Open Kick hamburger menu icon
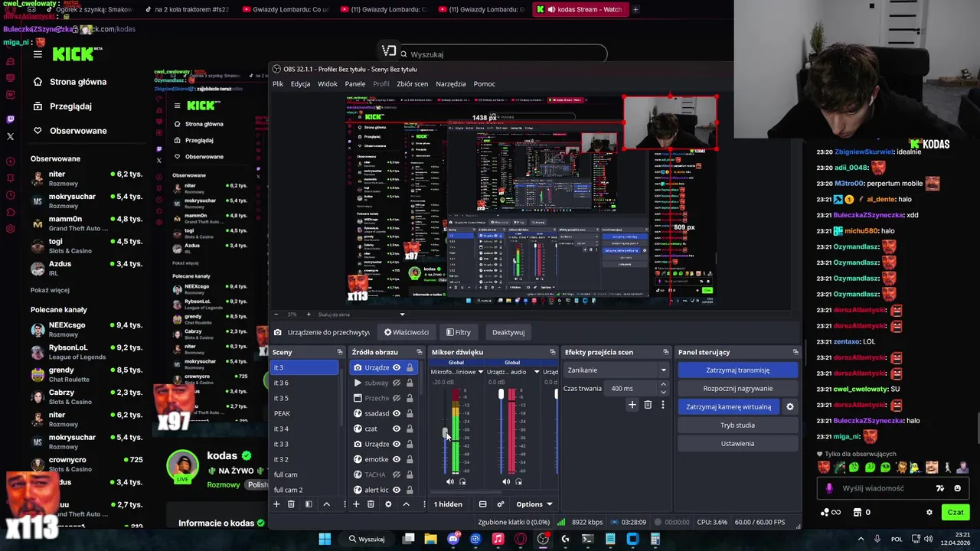Viewport: 980px width, 551px height. [x=38, y=54]
